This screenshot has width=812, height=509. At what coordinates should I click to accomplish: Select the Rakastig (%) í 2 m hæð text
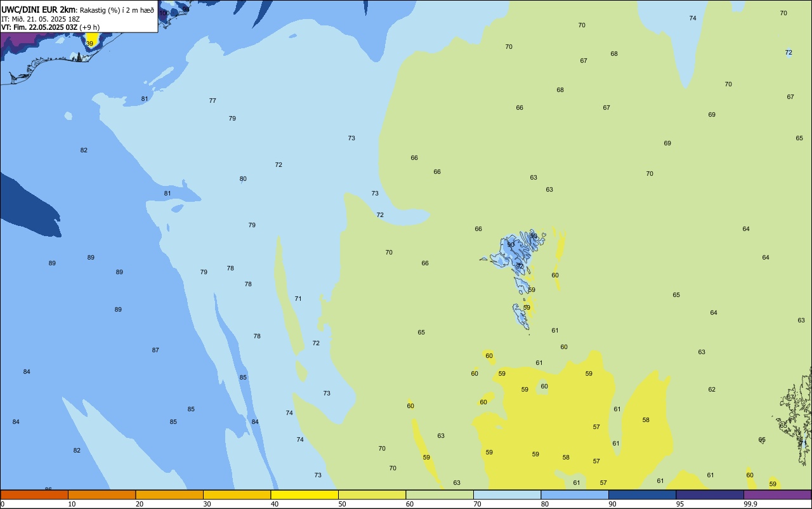pos(117,10)
